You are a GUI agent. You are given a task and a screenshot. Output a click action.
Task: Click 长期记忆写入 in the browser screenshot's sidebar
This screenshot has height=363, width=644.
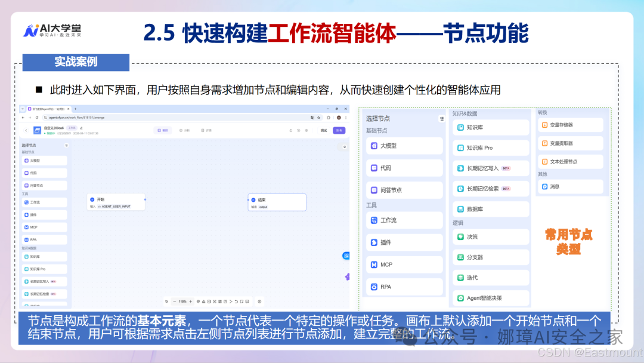tap(45, 282)
